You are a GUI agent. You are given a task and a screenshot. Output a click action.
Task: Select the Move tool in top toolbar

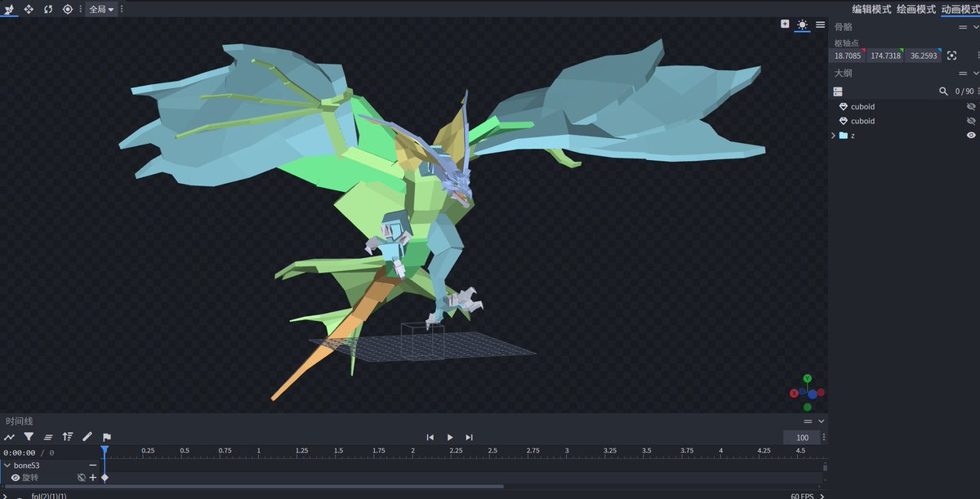pyautogui.click(x=29, y=9)
